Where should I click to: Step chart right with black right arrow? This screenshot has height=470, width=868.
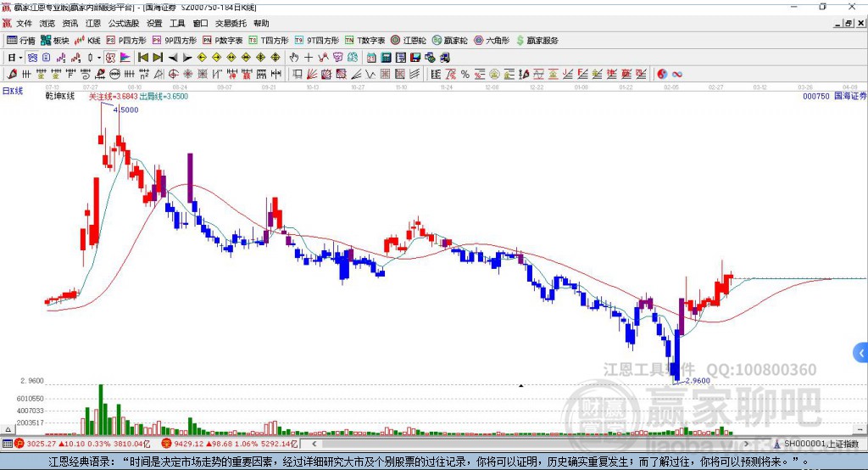pyautogui.click(x=187, y=58)
